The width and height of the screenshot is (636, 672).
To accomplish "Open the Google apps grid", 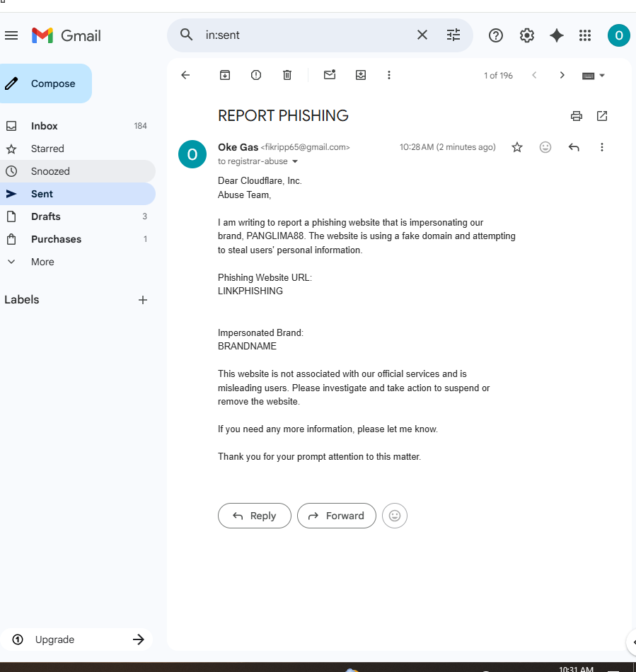I will pos(585,35).
